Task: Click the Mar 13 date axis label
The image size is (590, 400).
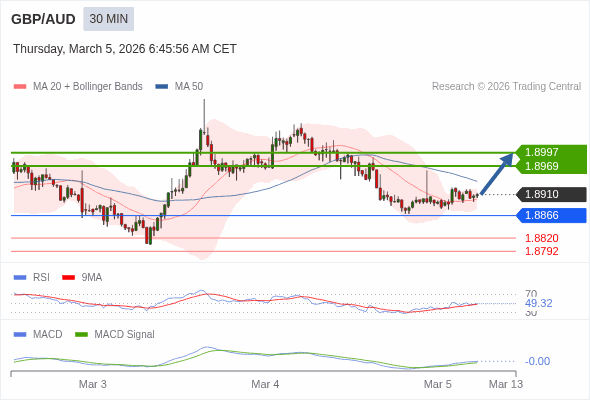Action: tap(506, 384)
